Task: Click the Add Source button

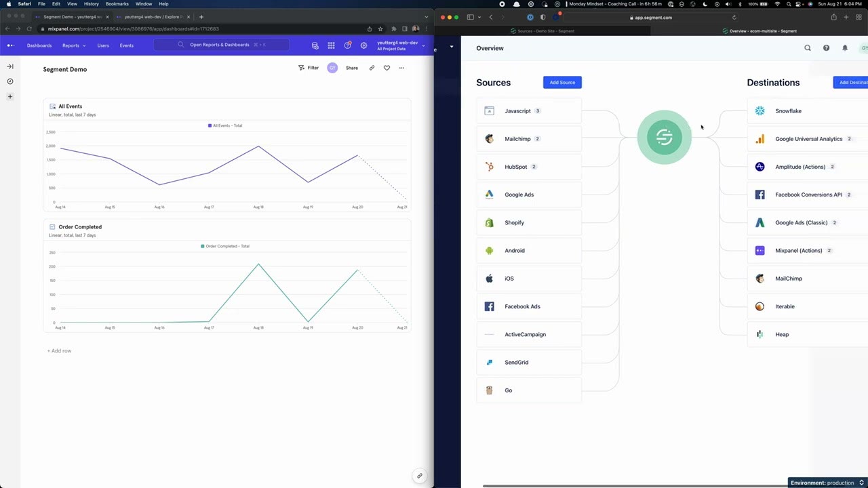Action: click(562, 83)
